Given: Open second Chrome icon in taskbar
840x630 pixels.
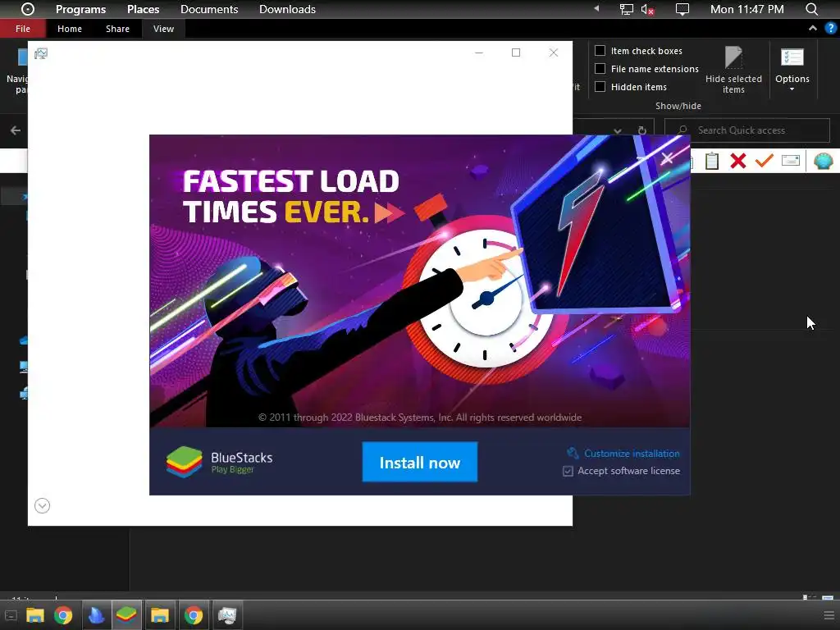Looking at the screenshot, I should point(194,615).
